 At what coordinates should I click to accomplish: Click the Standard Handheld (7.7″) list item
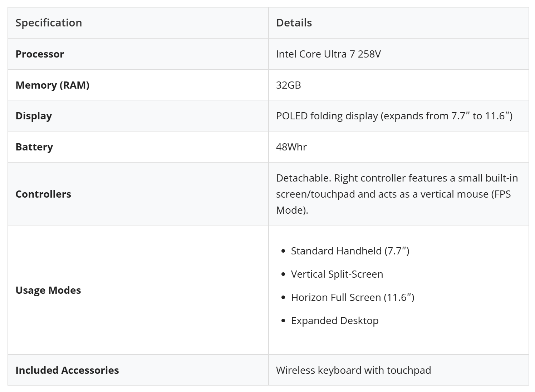point(350,251)
